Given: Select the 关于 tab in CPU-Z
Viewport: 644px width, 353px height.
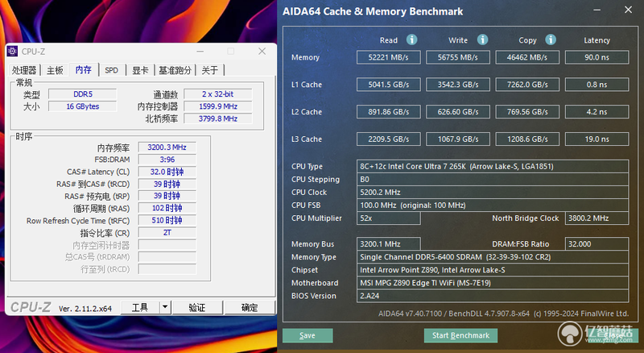Looking at the screenshot, I should (x=210, y=70).
